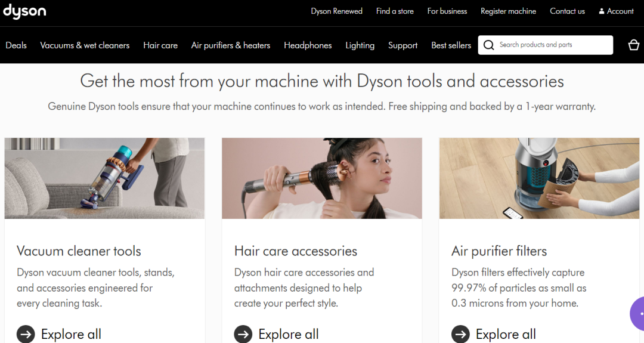Click the Genuine Dyson tools warranty subtitle
The image size is (644, 343).
[321, 106]
